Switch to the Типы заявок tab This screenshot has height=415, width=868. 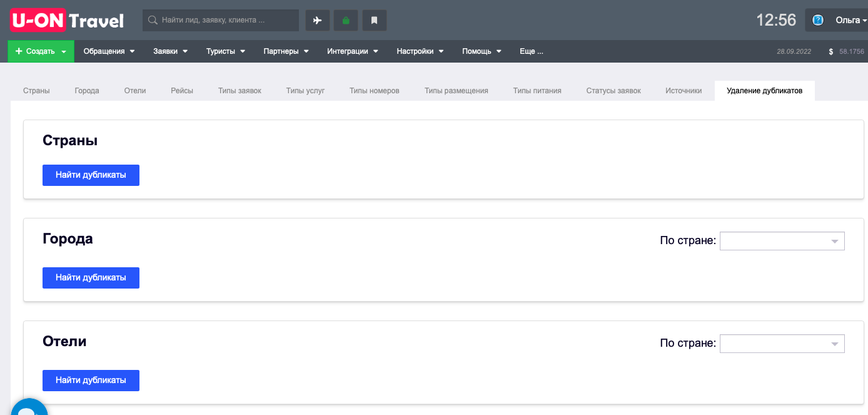pyautogui.click(x=240, y=91)
